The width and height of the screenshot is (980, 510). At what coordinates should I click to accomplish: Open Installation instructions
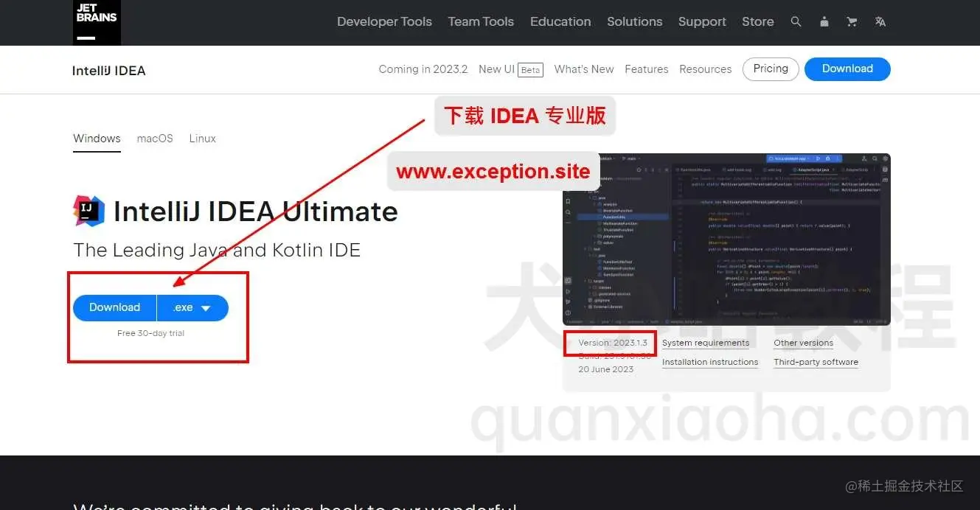coord(710,361)
